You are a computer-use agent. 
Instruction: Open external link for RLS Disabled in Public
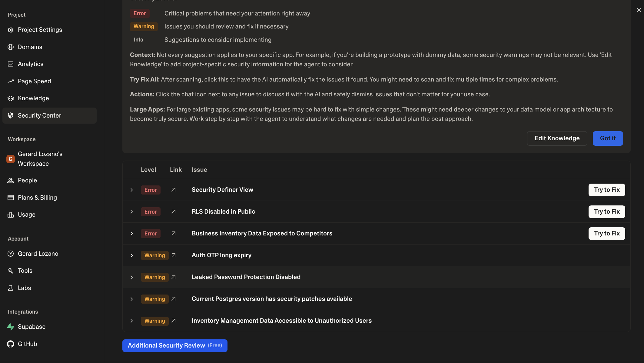coord(173,211)
